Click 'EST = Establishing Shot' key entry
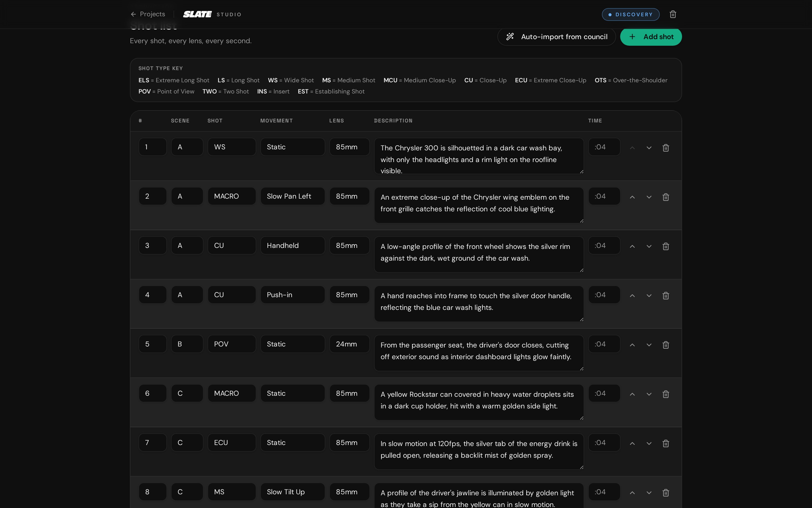The width and height of the screenshot is (812, 508). 331,91
